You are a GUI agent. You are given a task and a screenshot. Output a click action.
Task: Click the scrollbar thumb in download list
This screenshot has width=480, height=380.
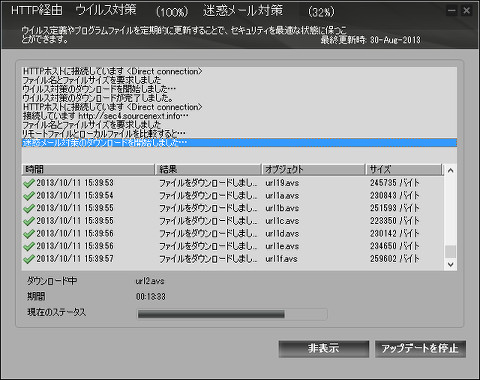451,252
